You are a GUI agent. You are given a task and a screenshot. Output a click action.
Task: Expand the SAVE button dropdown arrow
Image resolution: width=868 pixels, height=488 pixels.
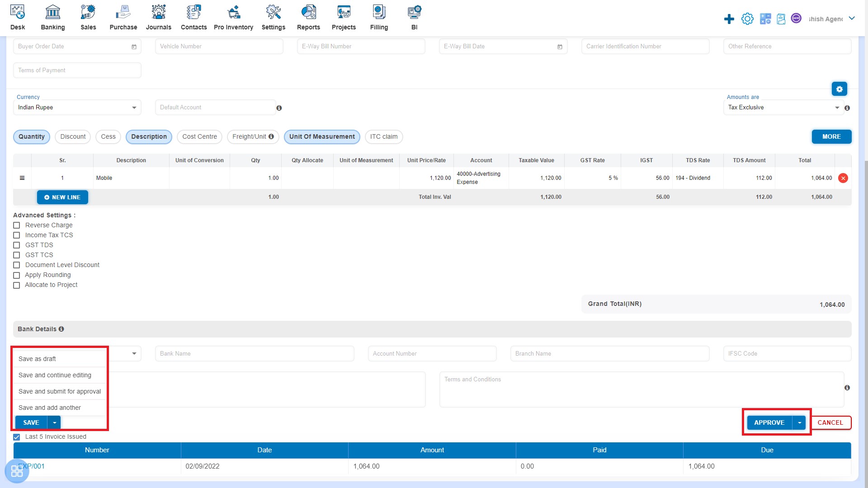pyautogui.click(x=54, y=422)
